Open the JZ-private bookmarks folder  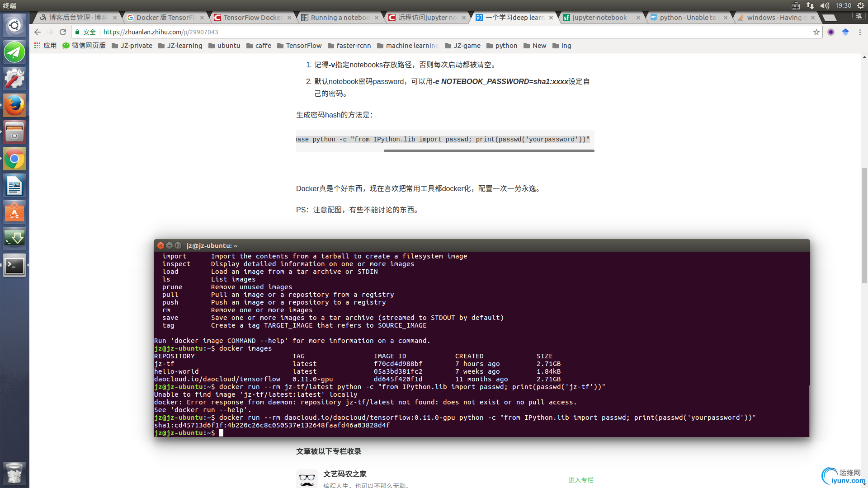coord(132,46)
